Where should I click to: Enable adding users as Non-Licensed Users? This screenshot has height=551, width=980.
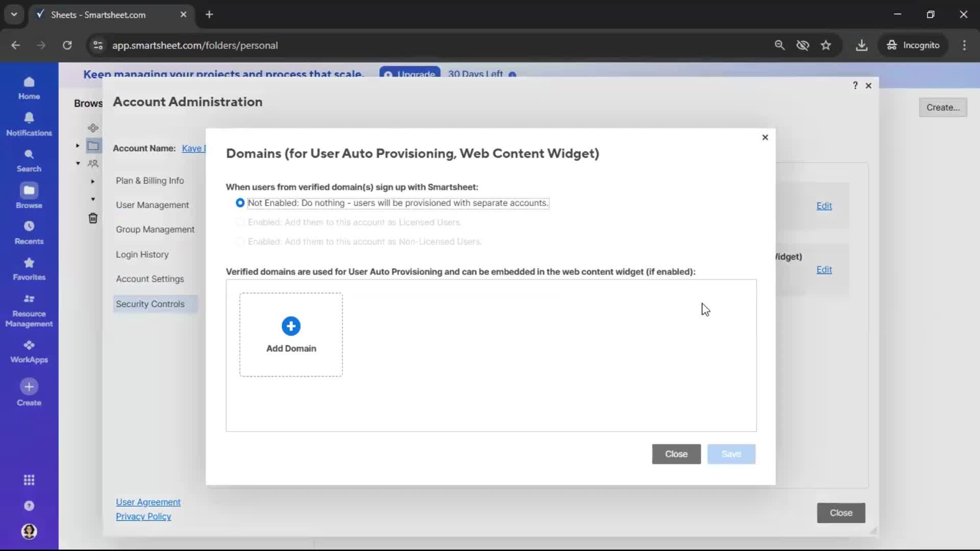pyautogui.click(x=240, y=242)
